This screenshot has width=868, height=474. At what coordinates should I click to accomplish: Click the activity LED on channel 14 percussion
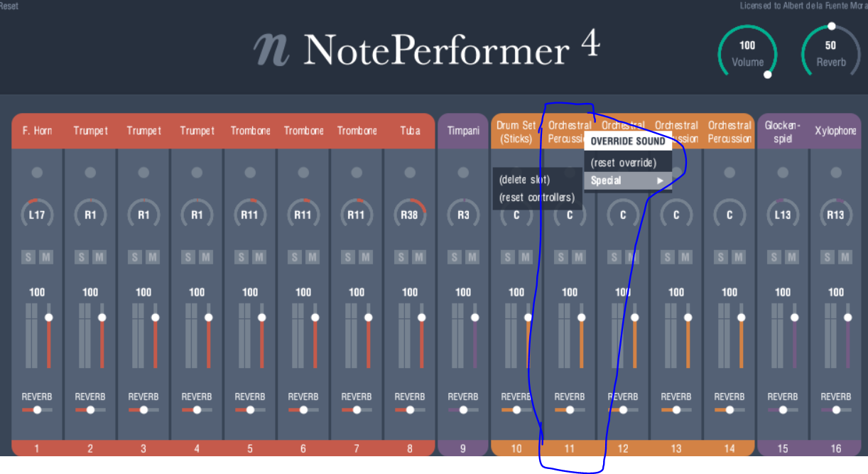(729, 173)
